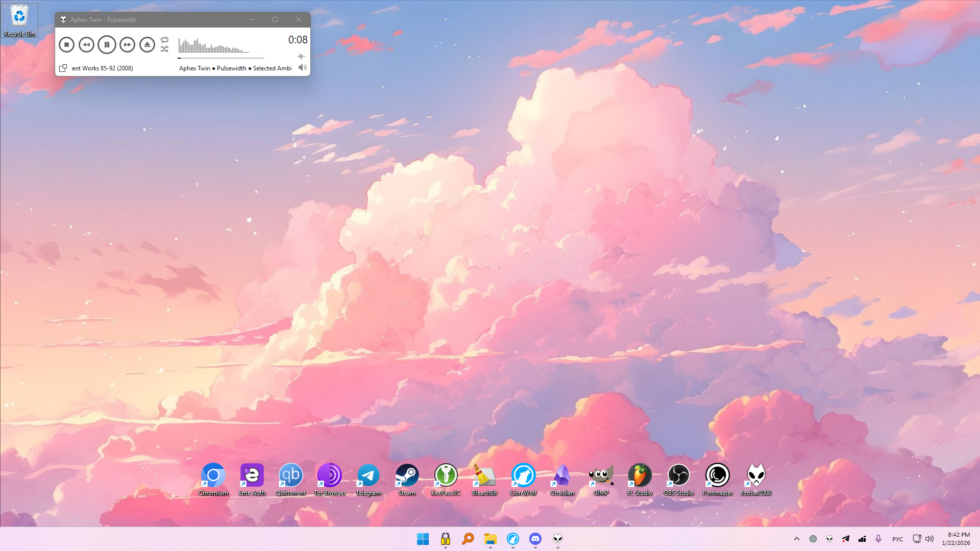Expand the hidden system tray icons chevron
This screenshot has width=980, height=551.
coord(796,539)
